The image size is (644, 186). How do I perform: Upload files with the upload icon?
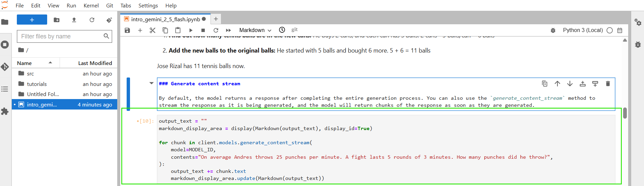tap(74, 20)
